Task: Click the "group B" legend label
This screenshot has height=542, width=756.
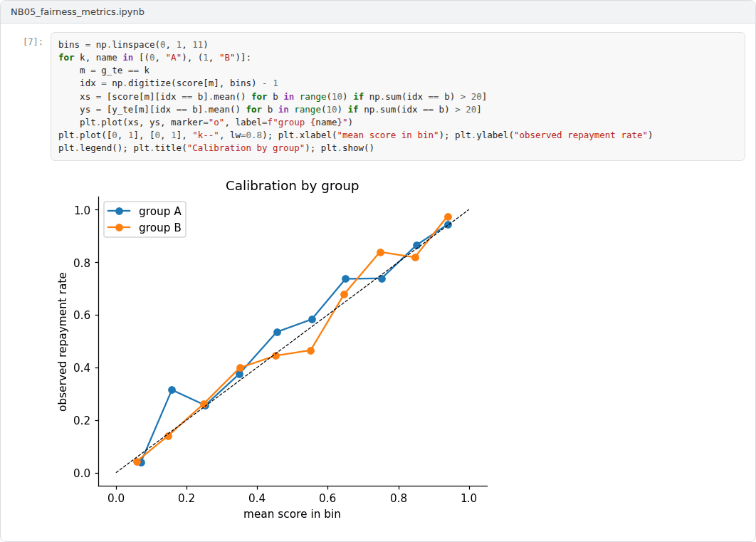Action: point(160,228)
